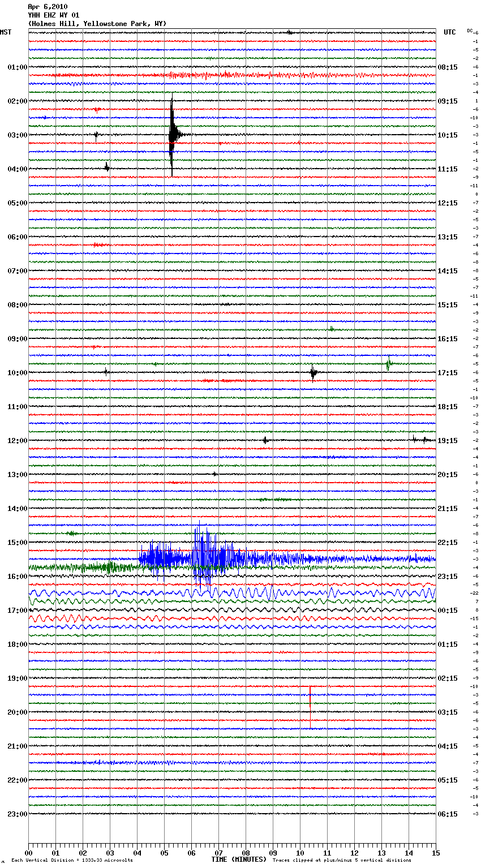
Task: Click the 08:00 MST hour label
Action: 17,305
